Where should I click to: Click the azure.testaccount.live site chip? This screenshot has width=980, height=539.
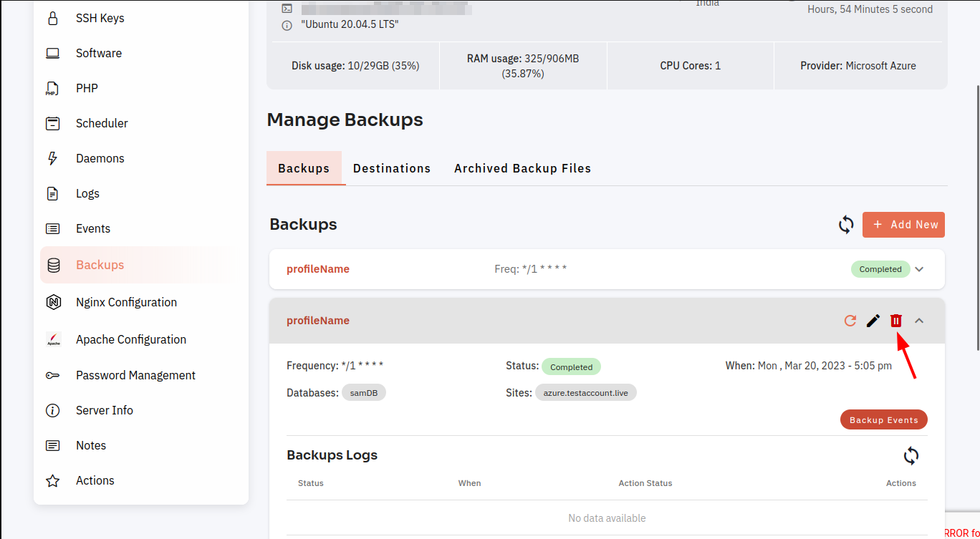tap(585, 393)
